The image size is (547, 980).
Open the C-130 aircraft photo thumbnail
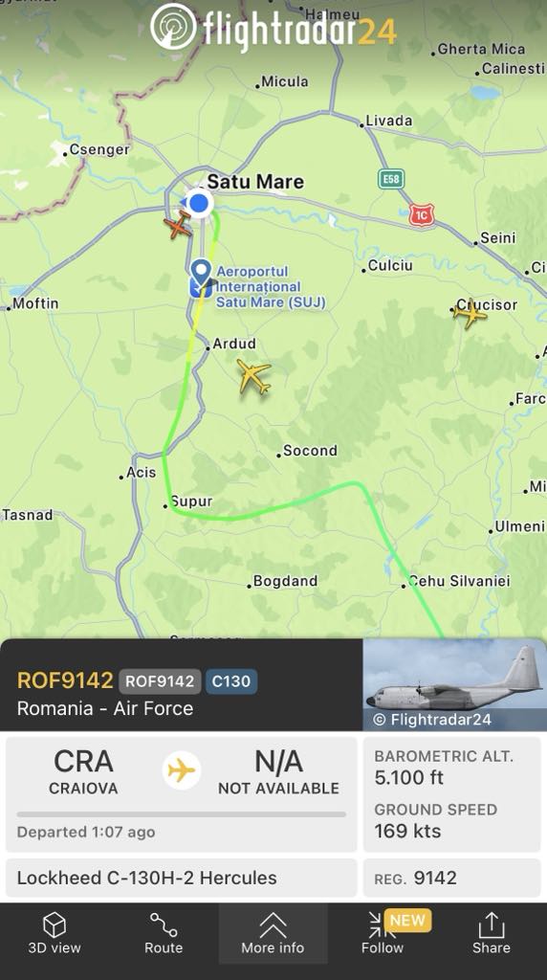pyautogui.click(x=454, y=684)
